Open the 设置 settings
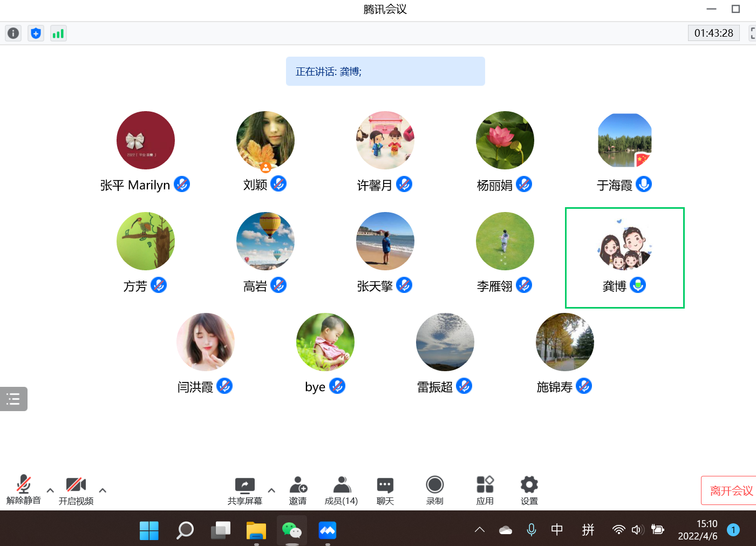756x546 pixels. click(529, 490)
